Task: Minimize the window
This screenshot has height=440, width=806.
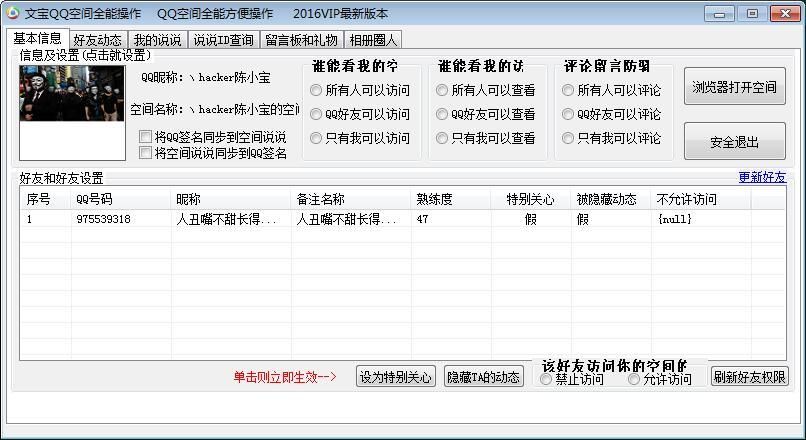Action: [x=720, y=14]
